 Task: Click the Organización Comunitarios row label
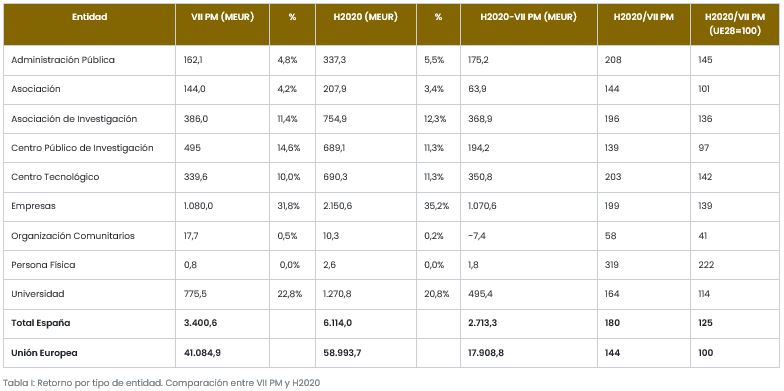(73, 236)
